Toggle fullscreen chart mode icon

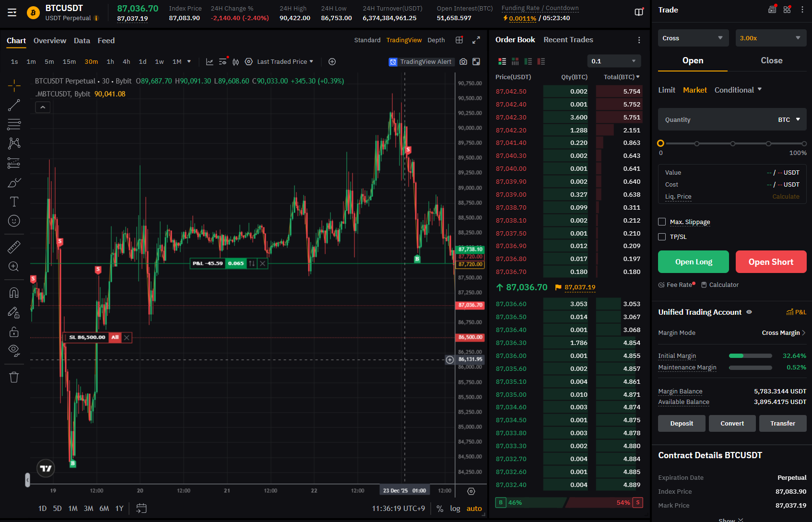[476, 61]
